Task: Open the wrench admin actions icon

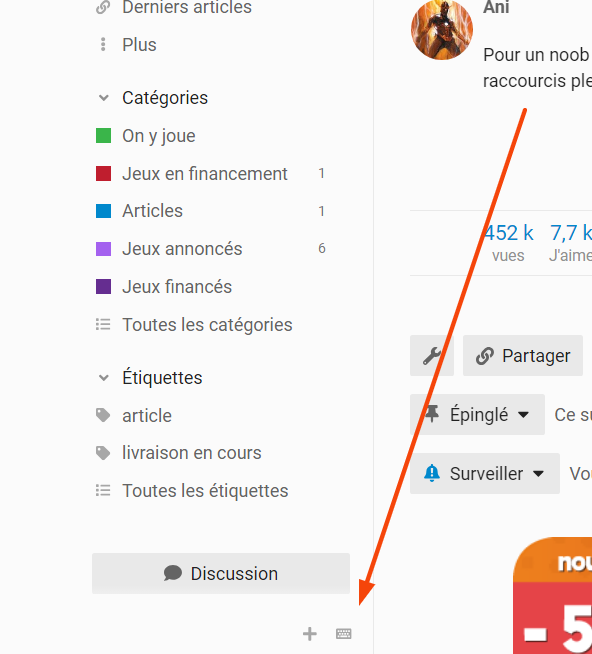Action: [432, 356]
